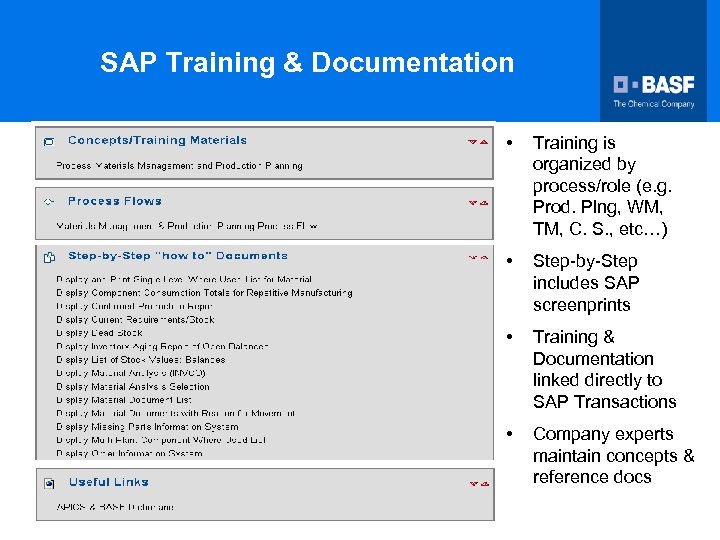
Task: Click the bullet about links to SAP Transactions
Action: [x=605, y=369]
